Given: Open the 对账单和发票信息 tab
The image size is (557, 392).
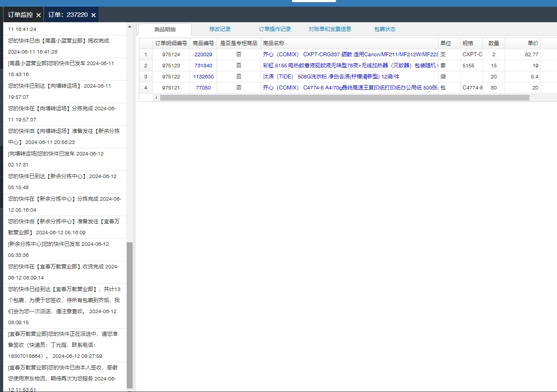Looking at the screenshot, I should pyautogui.click(x=330, y=29).
